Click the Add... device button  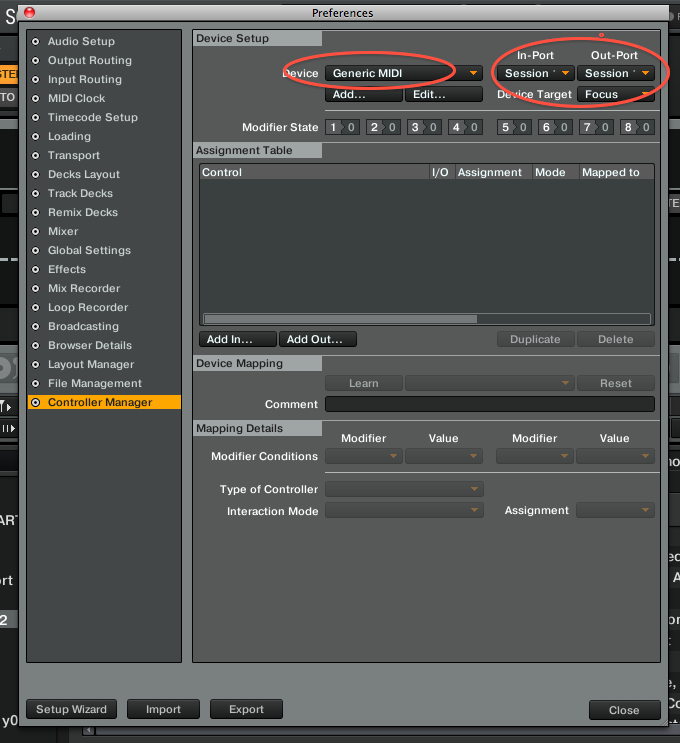(363, 95)
